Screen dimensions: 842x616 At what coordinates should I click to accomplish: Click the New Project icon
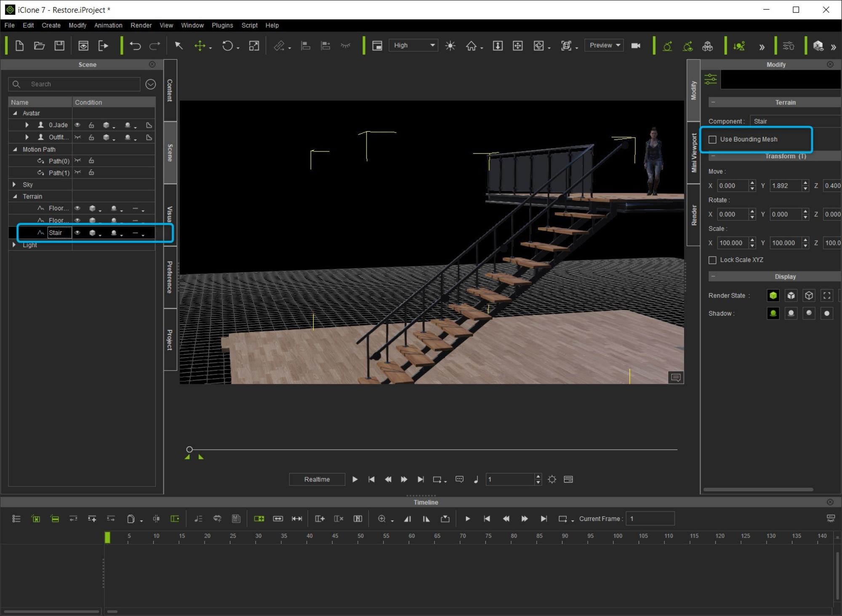[x=19, y=45]
